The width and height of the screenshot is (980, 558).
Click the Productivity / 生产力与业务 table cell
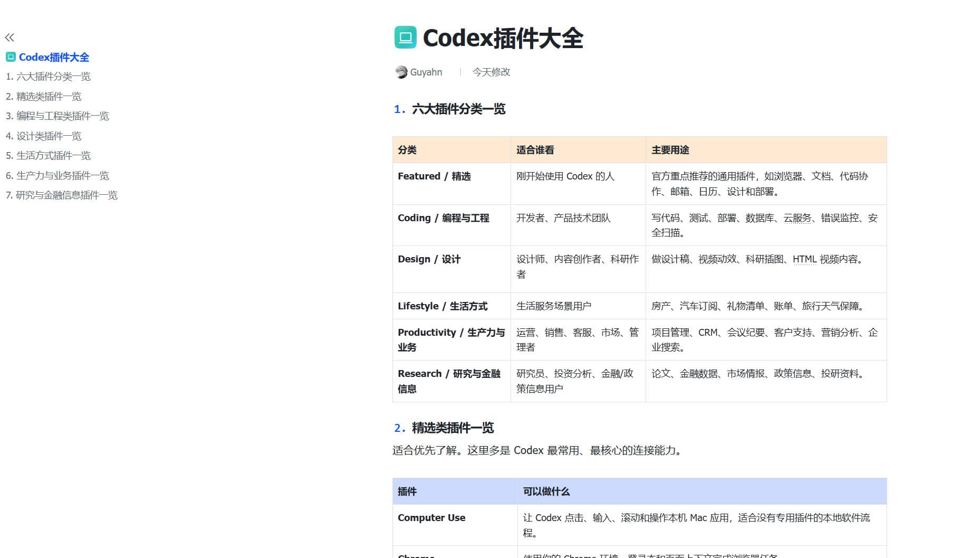point(451,340)
